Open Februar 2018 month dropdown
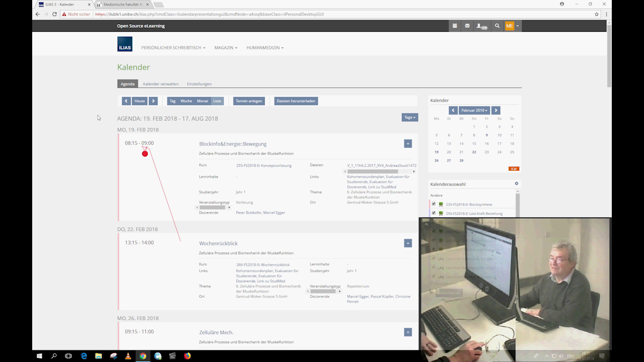The width and height of the screenshot is (644, 362). coord(474,110)
